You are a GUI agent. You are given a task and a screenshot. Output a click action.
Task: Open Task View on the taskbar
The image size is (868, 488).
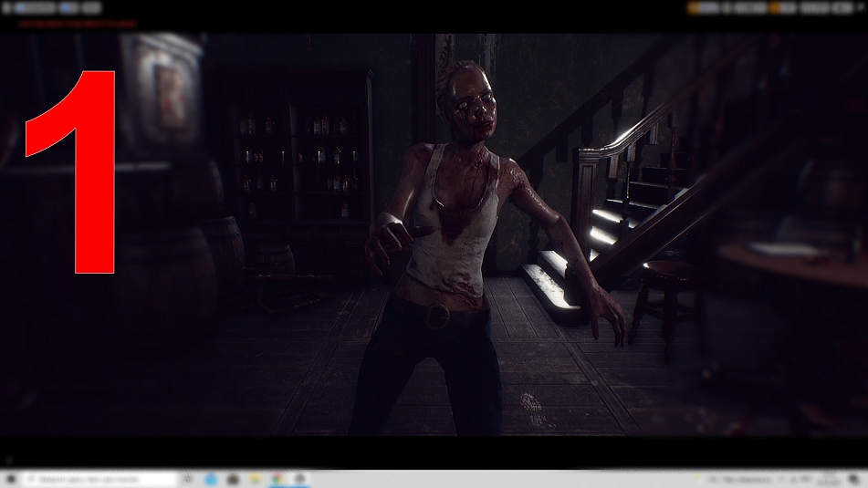point(188,479)
